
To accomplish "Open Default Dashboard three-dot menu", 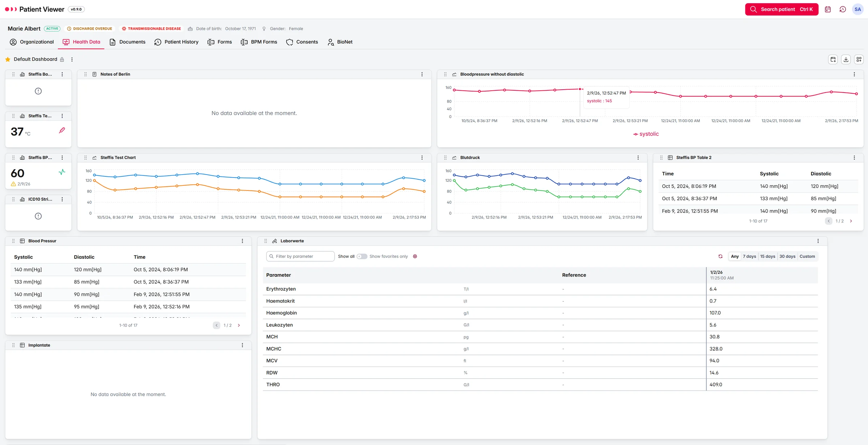I will 72,59.
